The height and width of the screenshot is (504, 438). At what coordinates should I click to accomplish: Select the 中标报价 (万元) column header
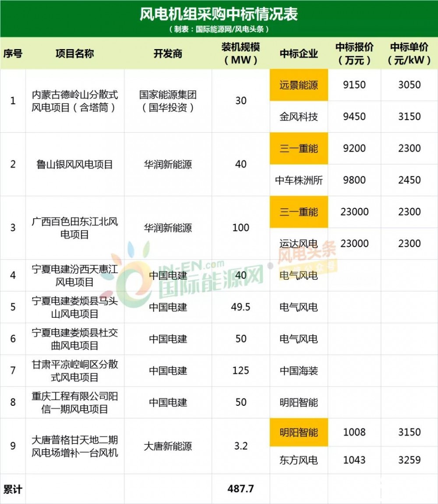point(354,53)
